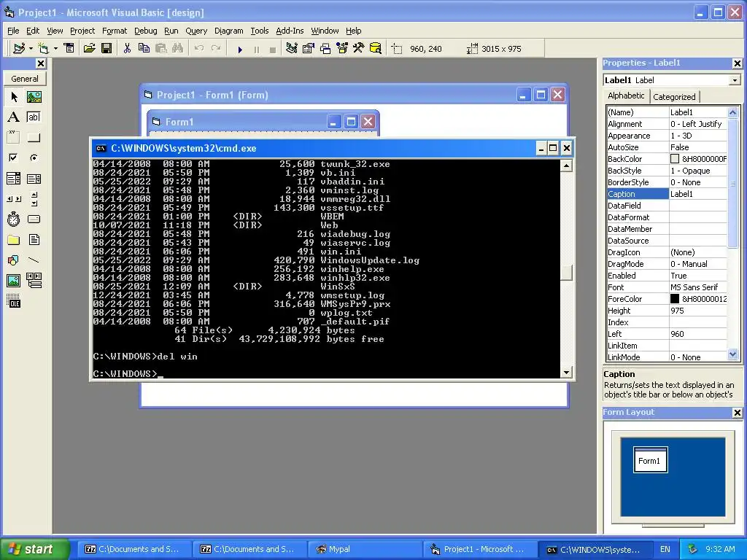Select the PictureBox control in the toolbox
Viewport: 747px width, 560px height.
(x=34, y=97)
